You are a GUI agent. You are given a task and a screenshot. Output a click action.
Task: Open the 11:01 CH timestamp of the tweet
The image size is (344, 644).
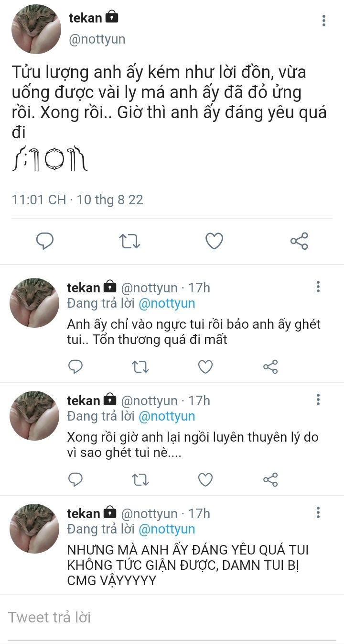pyautogui.click(x=39, y=200)
